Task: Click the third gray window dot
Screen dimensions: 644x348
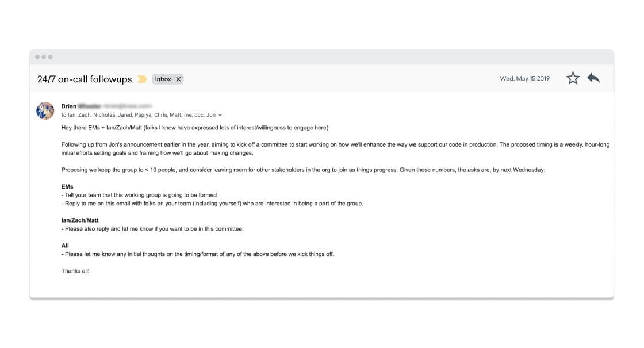Action: click(51, 57)
